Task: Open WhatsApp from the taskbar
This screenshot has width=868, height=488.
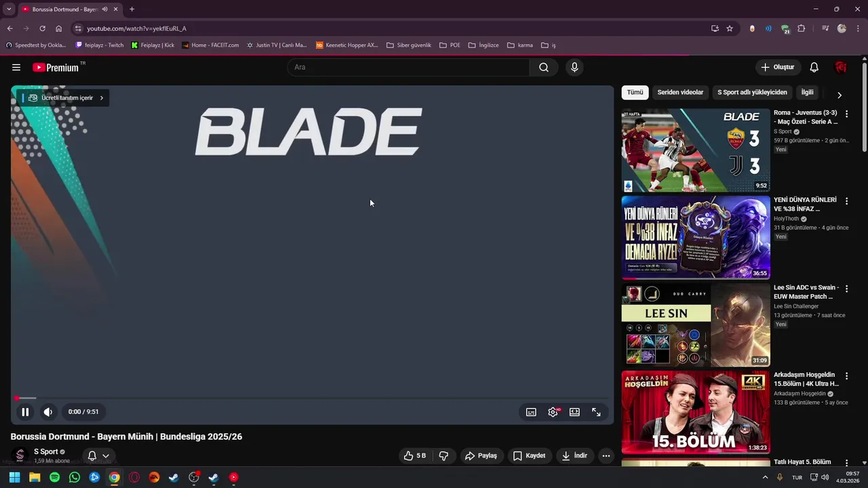Action: coord(75,477)
